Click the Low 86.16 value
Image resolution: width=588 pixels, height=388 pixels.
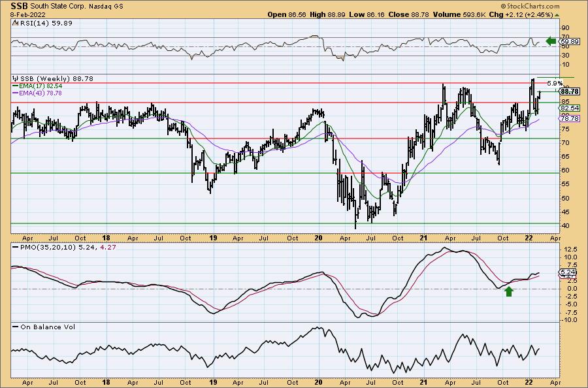[367, 14]
